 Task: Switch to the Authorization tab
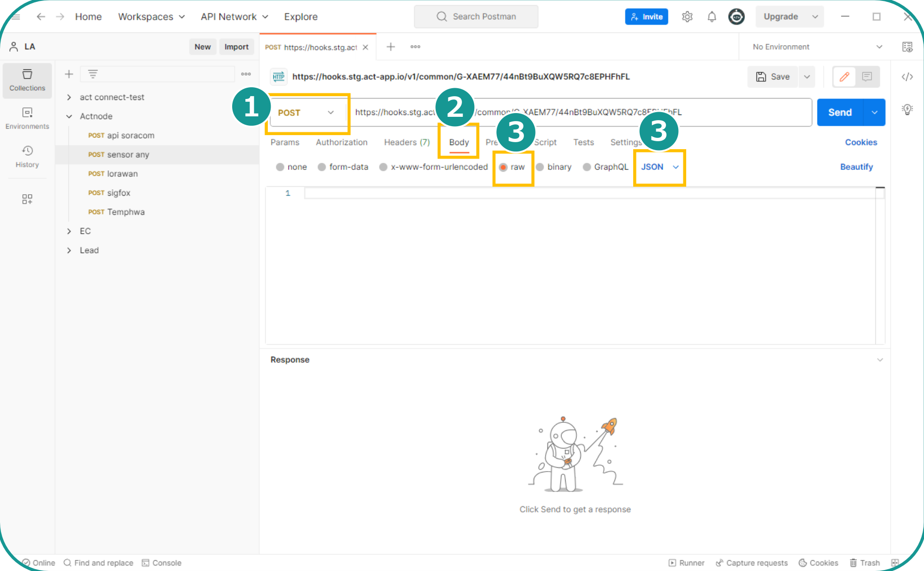pyautogui.click(x=341, y=142)
